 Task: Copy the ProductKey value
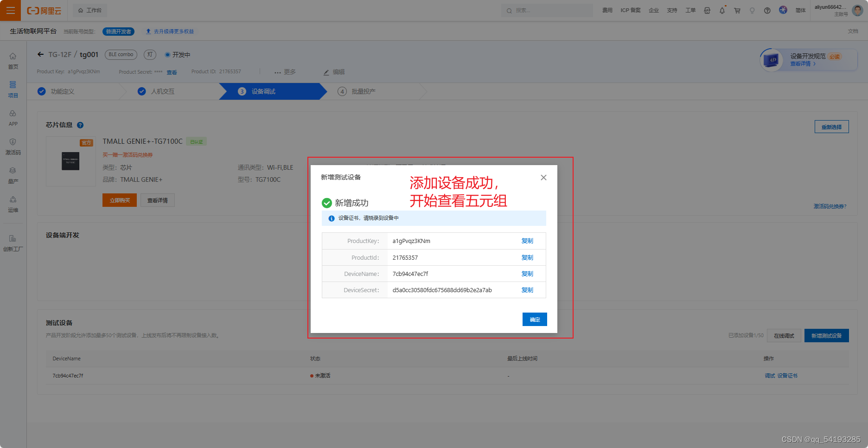(x=527, y=241)
